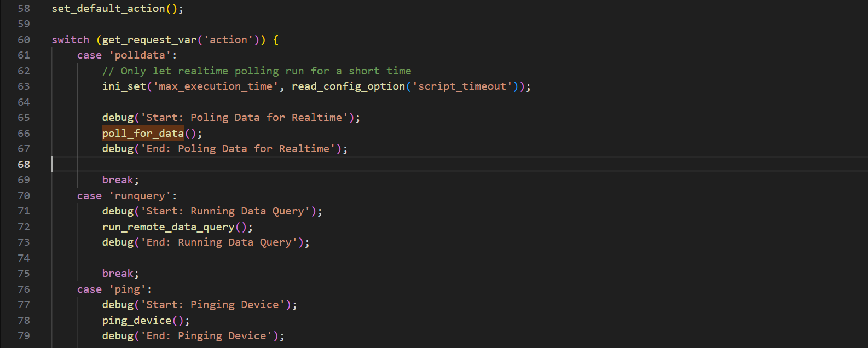Click 'End: Running Data Query' string

click(x=219, y=242)
